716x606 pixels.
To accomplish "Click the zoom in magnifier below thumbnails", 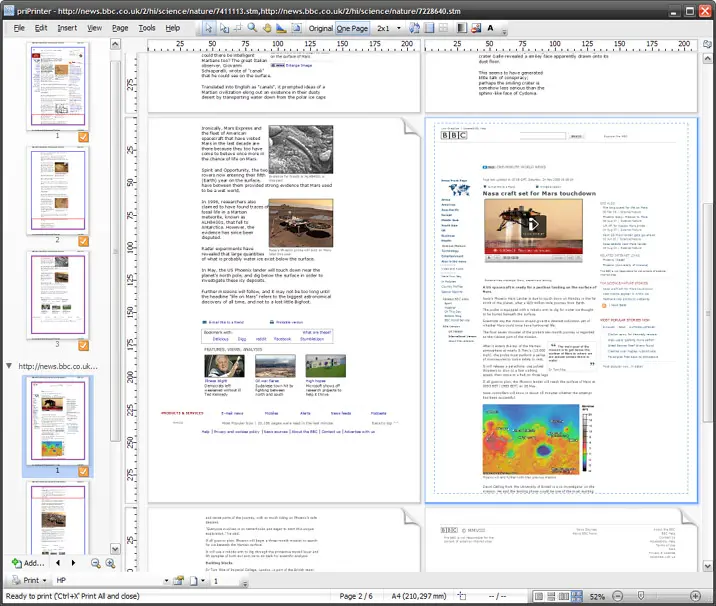I will 109,563.
